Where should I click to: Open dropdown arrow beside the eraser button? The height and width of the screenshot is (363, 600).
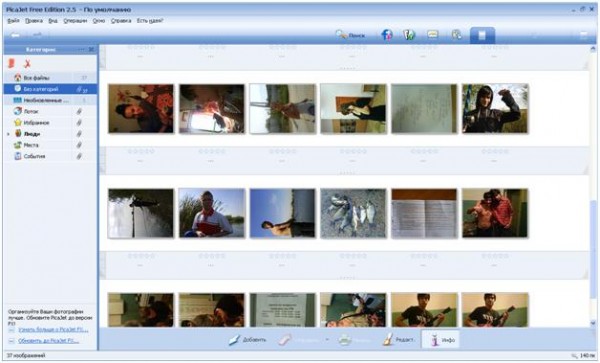pos(327,340)
